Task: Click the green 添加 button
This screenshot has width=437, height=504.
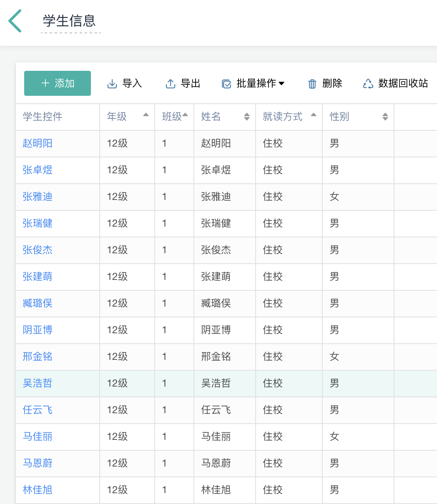Action: click(58, 83)
